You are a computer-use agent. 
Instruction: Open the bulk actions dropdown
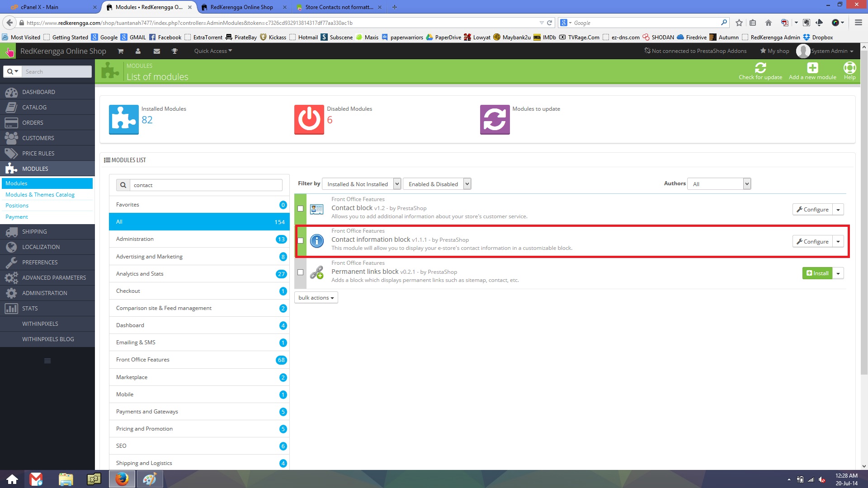pos(316,298)
